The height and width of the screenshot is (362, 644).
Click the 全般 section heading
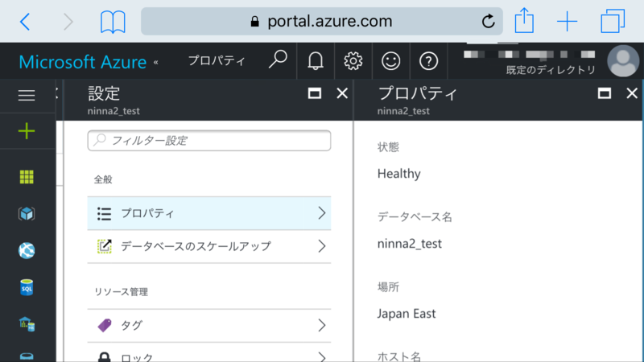[103, 179]
